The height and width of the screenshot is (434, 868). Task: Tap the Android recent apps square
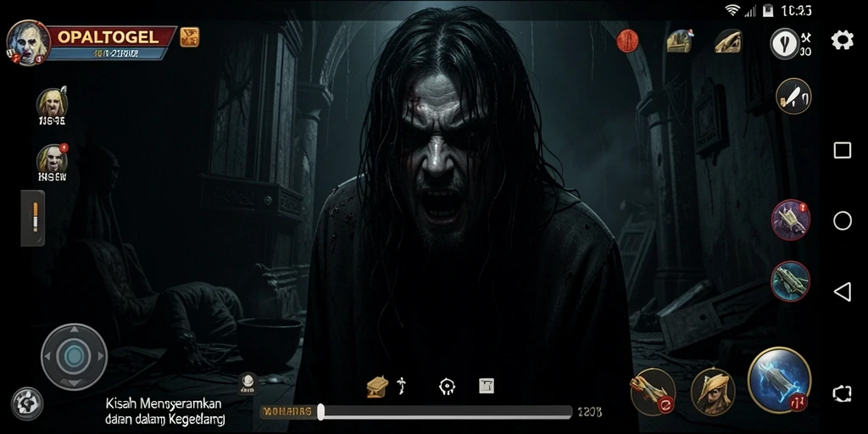(x=842, y=150)
